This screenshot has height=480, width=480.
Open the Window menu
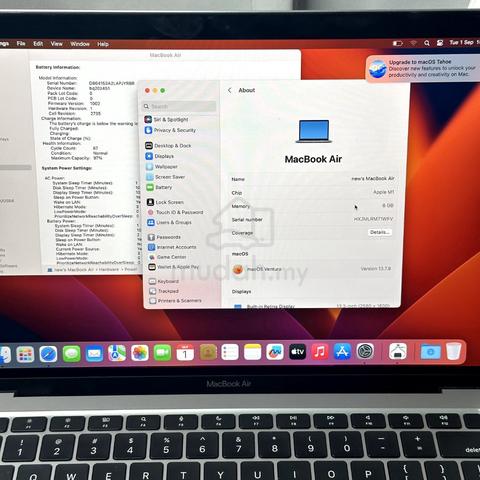pos(80,44)
